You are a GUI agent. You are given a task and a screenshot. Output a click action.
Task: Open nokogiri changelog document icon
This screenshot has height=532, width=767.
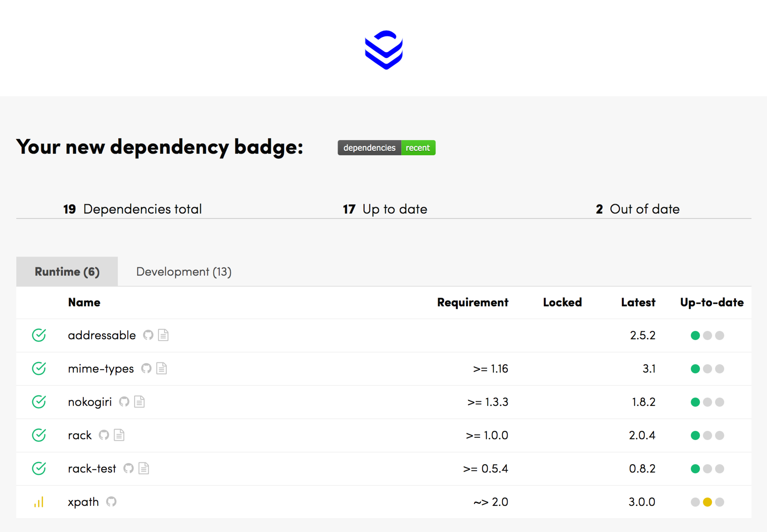[x=139, y=402]
